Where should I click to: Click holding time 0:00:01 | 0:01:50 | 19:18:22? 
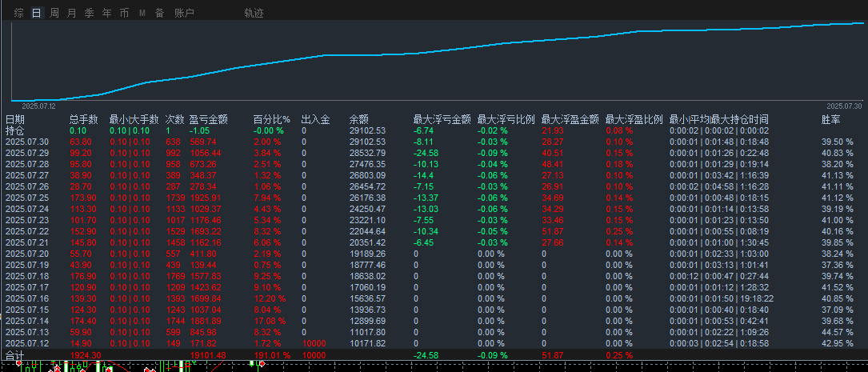click(x=722, y=299)
